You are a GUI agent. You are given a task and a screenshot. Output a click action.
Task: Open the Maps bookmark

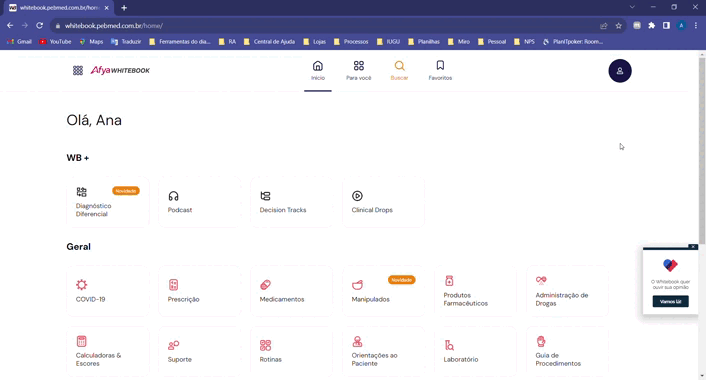pyautogui.click(x=91, y=41)
